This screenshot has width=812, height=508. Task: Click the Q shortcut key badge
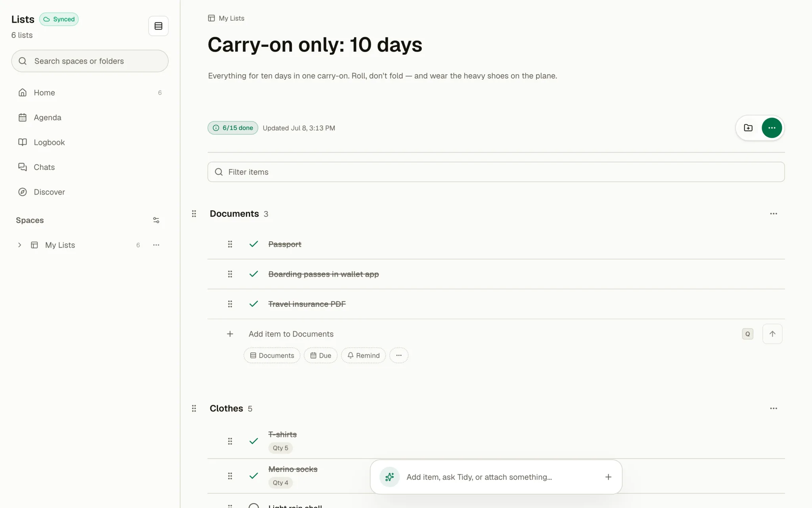pos(747,334)
